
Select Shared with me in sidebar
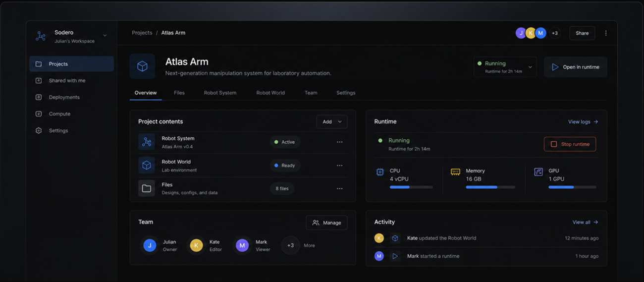point(71,81)
